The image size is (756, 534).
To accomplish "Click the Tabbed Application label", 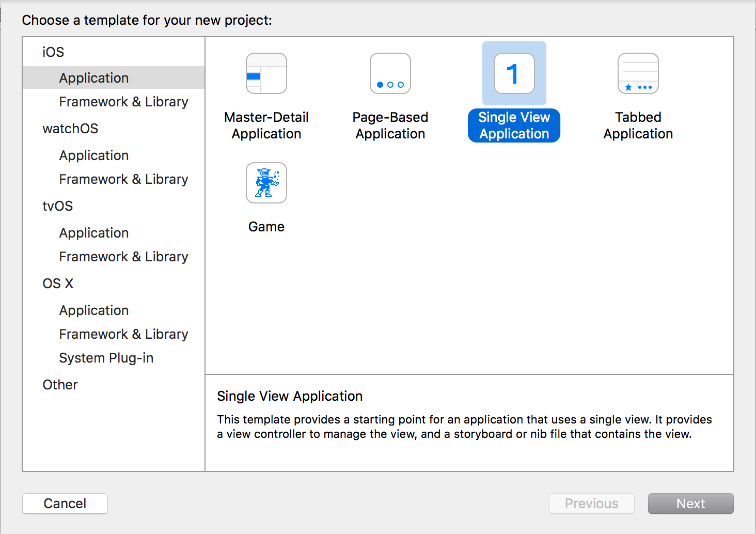I will click(x=638, y=125).
